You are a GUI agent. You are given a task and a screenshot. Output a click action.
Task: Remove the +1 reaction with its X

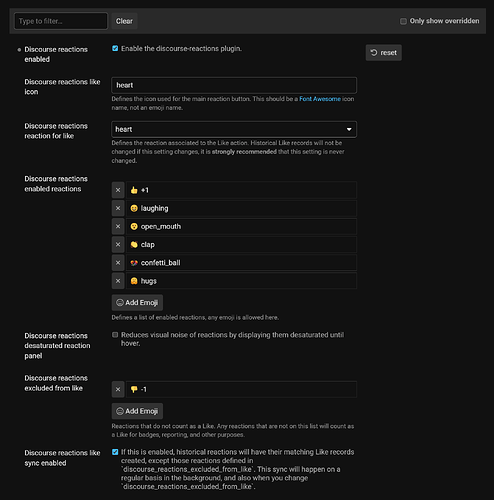tap(118, 190)
